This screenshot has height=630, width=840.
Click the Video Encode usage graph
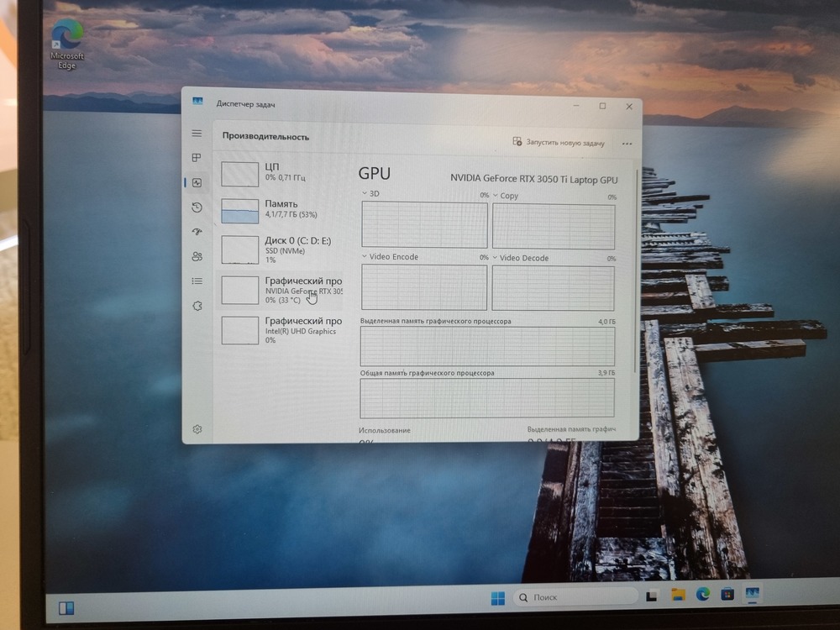[x=424, y=287]
